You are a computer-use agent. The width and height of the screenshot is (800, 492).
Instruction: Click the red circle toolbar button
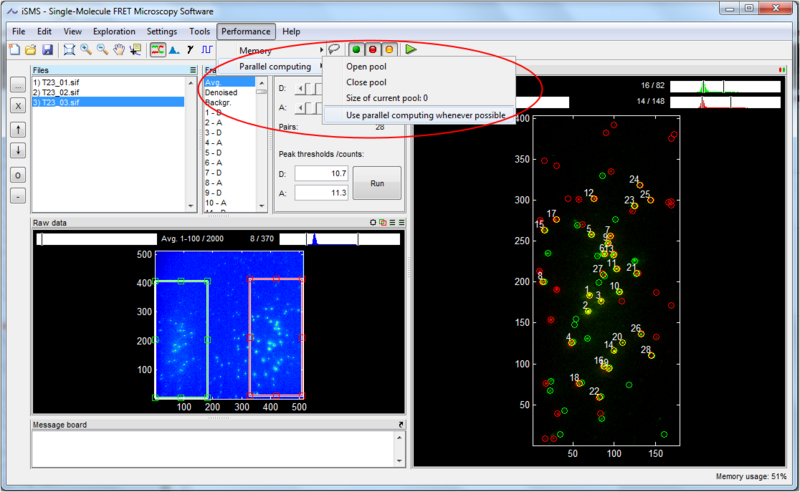[x=372, y=49]
